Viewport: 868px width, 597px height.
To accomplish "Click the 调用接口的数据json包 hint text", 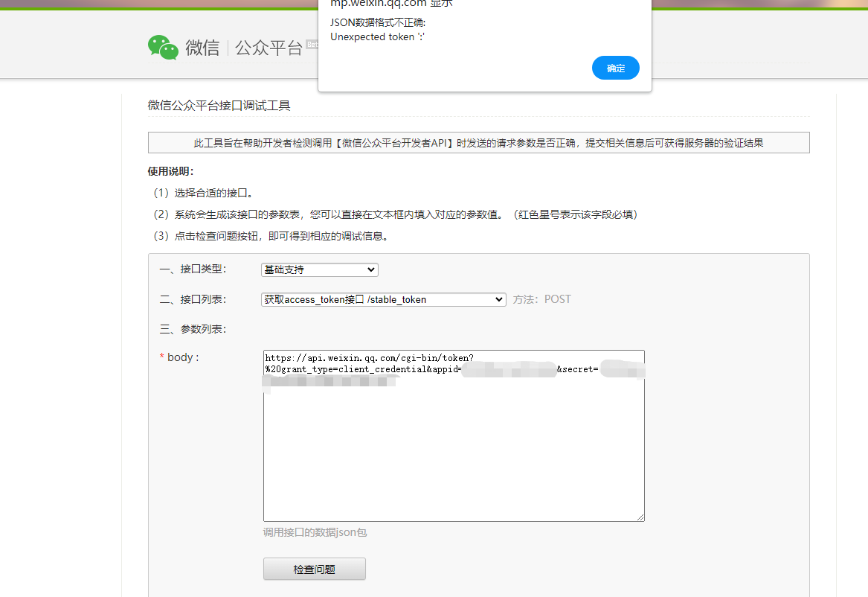I will pyautogui.click(x=315, y=532).
